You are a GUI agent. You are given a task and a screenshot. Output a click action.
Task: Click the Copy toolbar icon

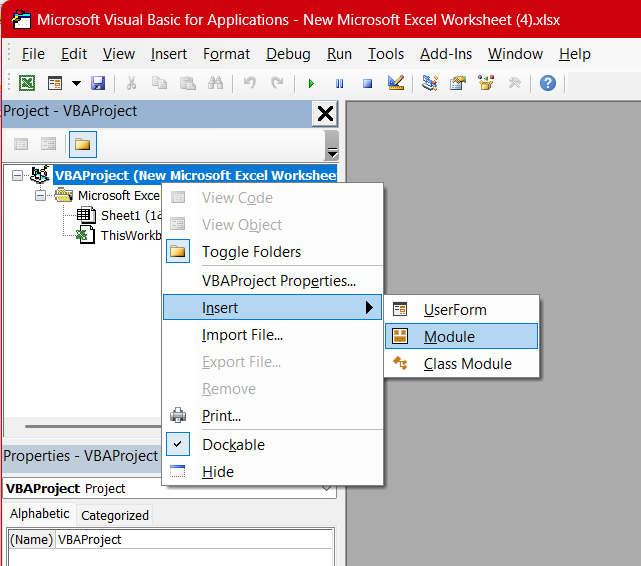(159, 83)
